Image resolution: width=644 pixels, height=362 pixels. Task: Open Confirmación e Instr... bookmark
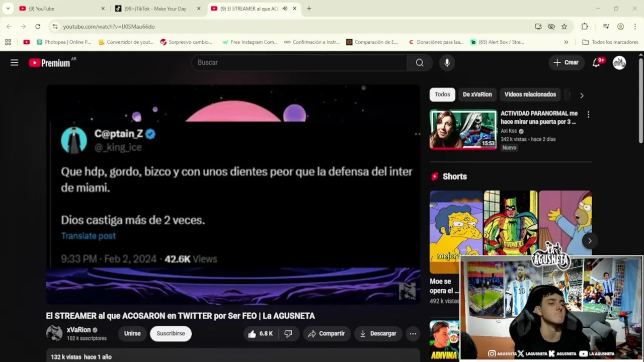point(312,42)
